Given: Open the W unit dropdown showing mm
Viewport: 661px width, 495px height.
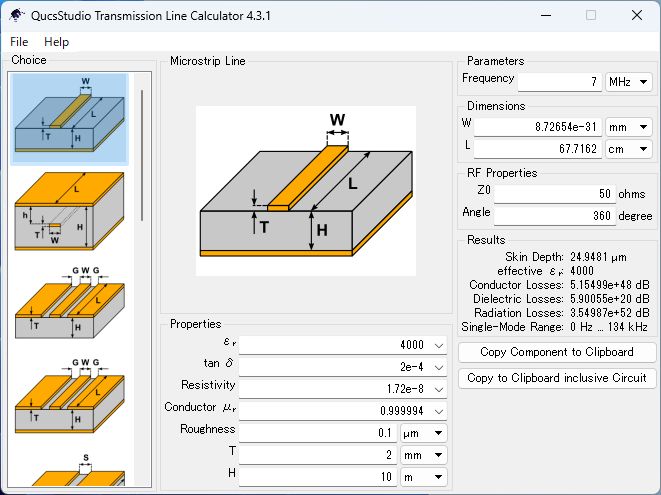Looking at the screenshot, I should point(629,127).
